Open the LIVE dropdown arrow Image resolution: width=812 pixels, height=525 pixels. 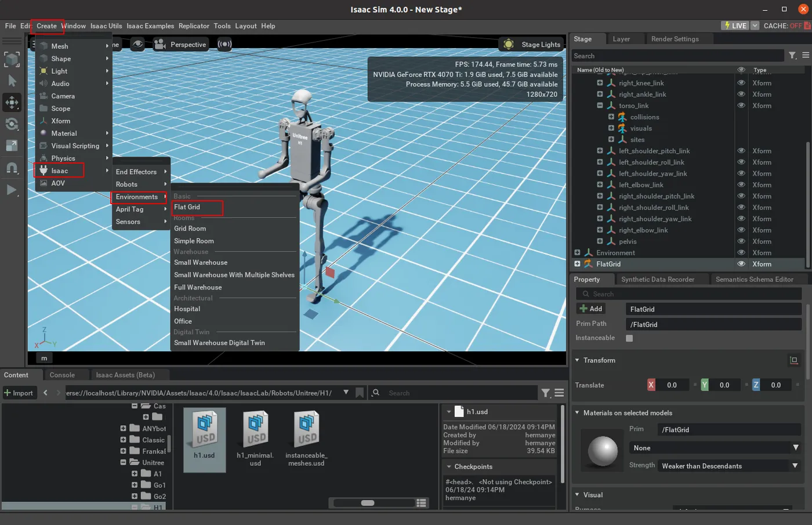pyautogui.click(x=755, y=26)
